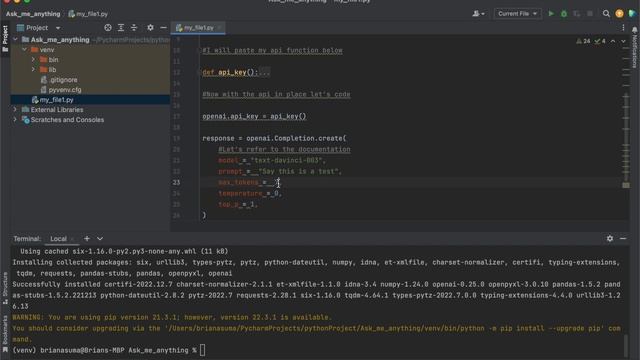The image size is (640, 360).
Task: Open the Project sidebar tool window button
Action: (5, 38)
